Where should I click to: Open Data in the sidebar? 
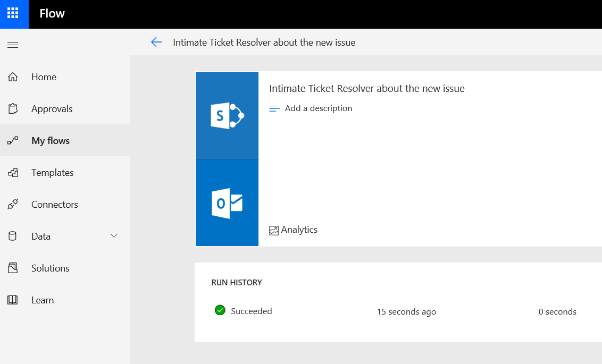[65, 236]
